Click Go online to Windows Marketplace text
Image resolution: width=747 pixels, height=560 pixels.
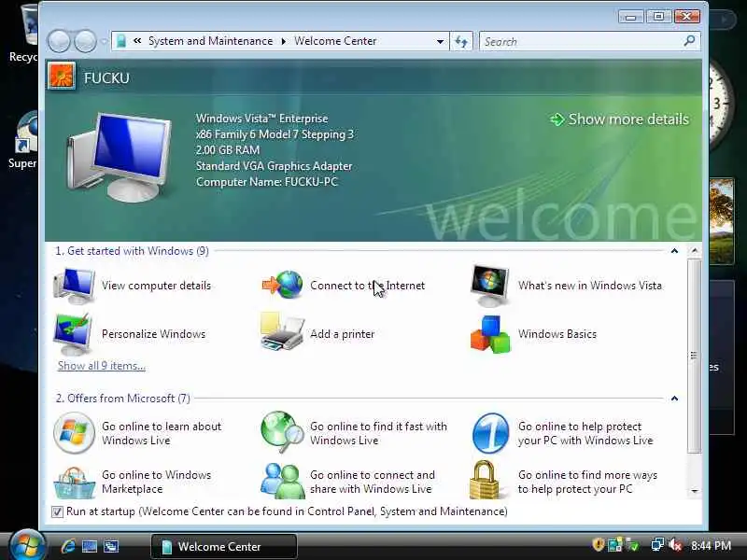point(156,482)
